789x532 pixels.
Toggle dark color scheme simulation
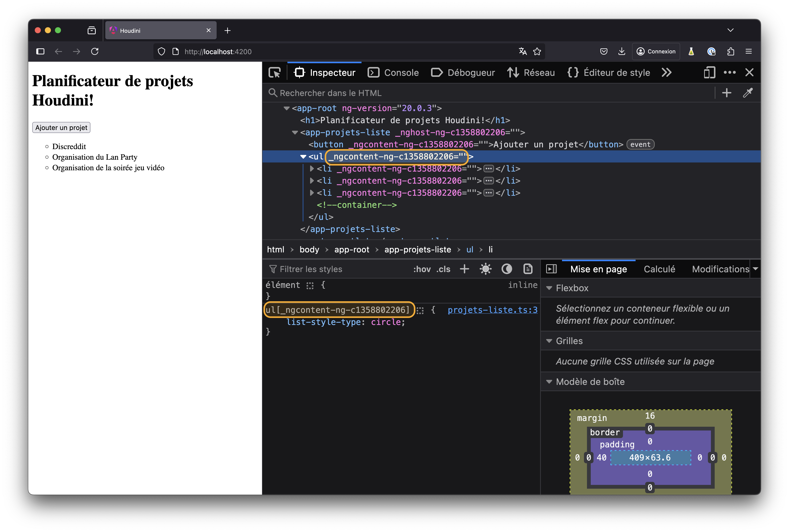(x=506, y=269)
